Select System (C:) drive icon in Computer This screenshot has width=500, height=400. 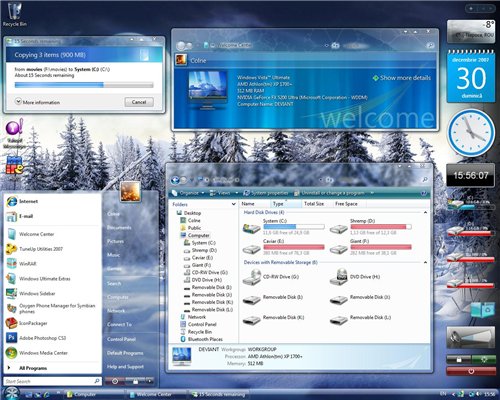pos(252,228)
